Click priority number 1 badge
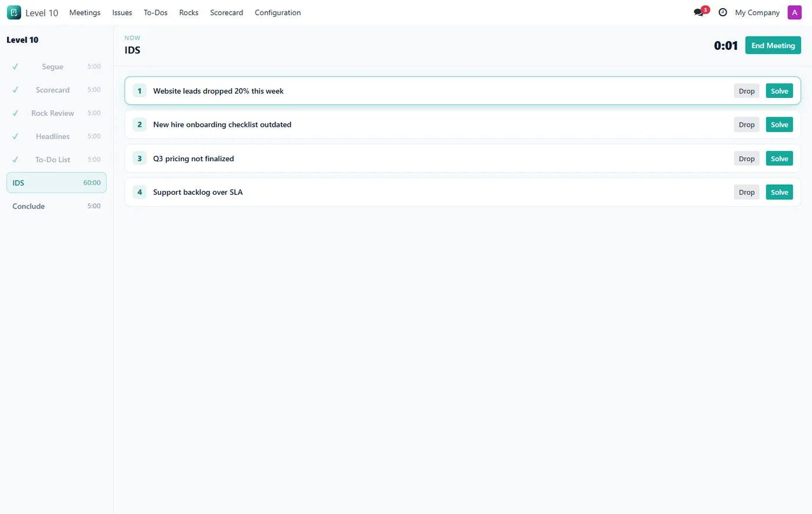Image resolution: width=812 pixels, height=514 pixels. 139,91
